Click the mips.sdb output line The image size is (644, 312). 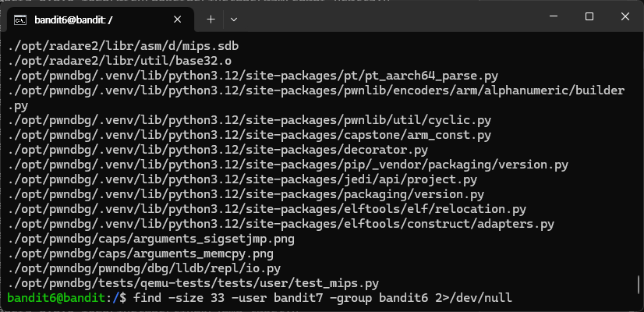pyautogui.click(x=123, y=46)
